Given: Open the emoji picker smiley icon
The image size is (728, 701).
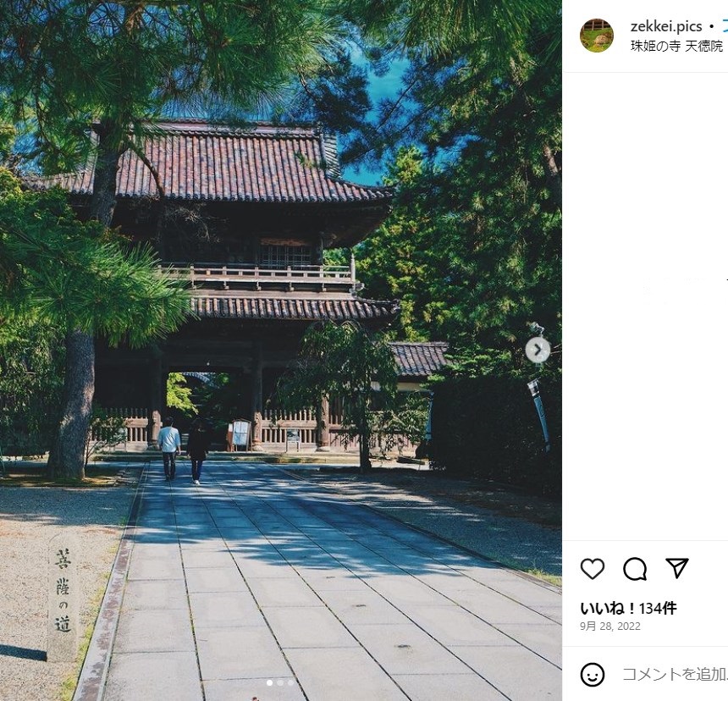Looking at the screenshot, I should click(593, 674).
